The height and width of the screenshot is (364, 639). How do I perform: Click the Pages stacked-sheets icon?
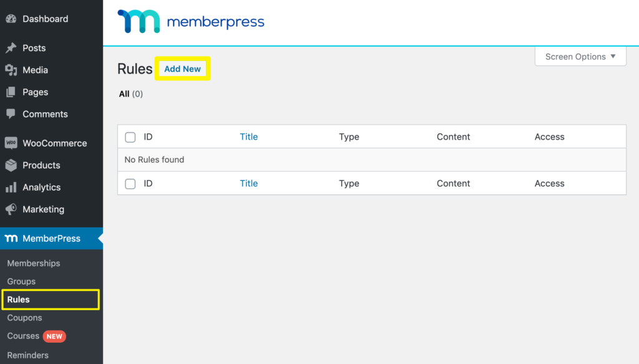[x=11, y=92]
